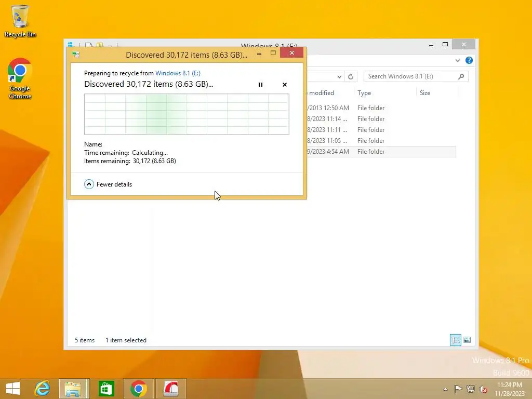Click the recycle progress graph
This screenshot has height=399, width=532.
tap(187, 114)
